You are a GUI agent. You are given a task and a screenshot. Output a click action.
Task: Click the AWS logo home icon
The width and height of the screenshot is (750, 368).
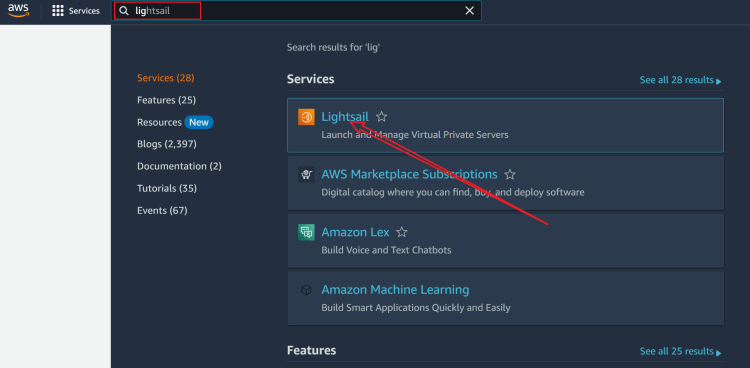pos(18,11)
